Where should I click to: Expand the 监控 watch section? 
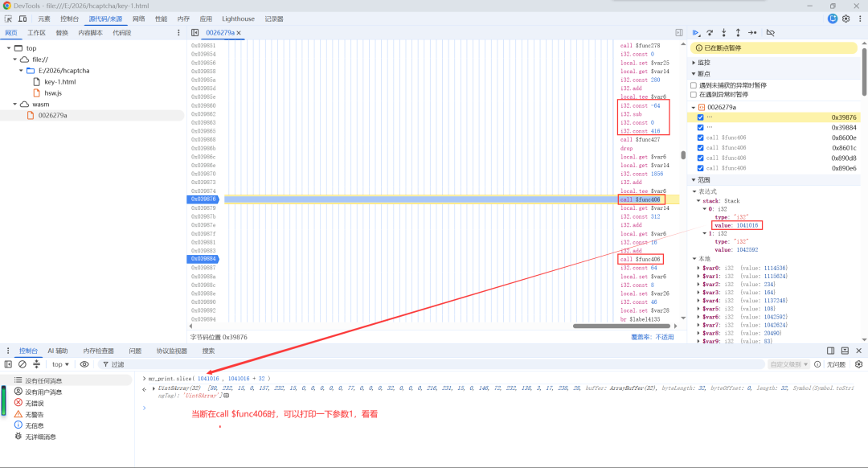pyautogui.click(x=694, y=63)
